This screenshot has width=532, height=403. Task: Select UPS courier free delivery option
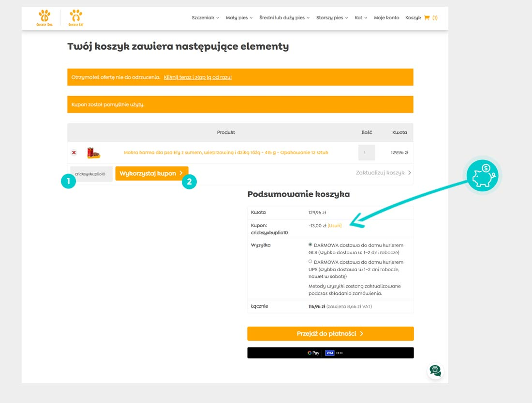[x=310, y=261]
